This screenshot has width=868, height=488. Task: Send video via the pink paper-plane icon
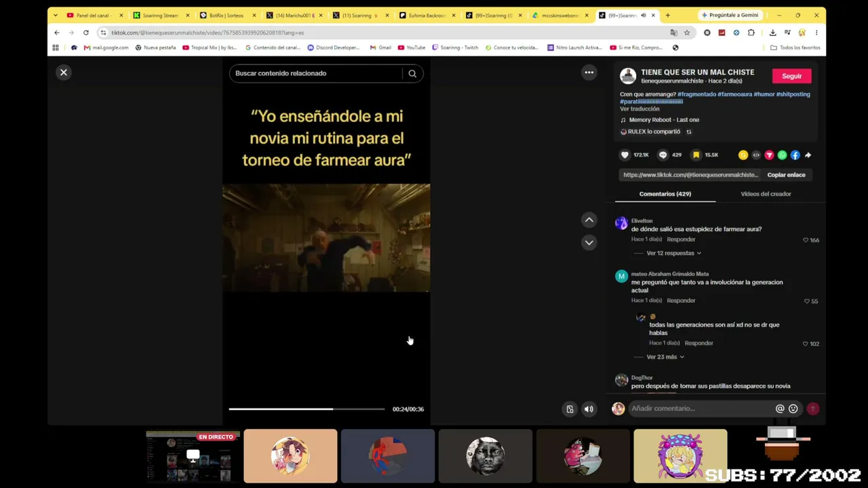769,155
